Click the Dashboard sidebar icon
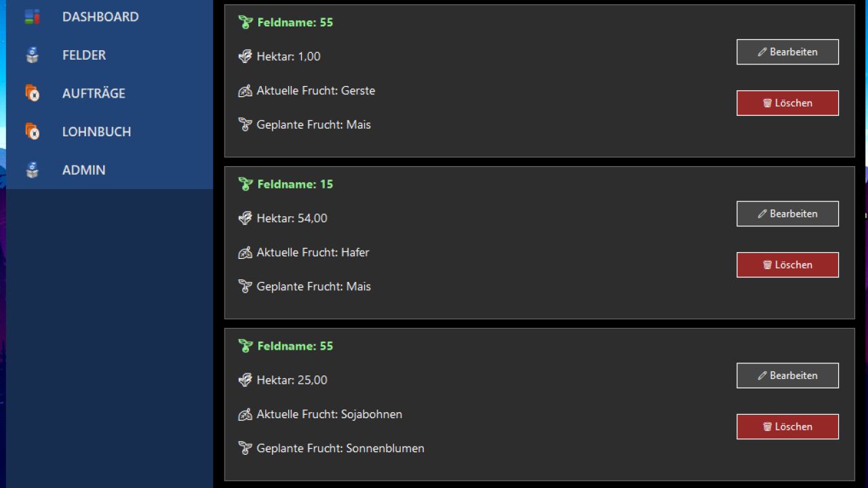This screenshot has height=488, width=868. [x=32, y=17]
